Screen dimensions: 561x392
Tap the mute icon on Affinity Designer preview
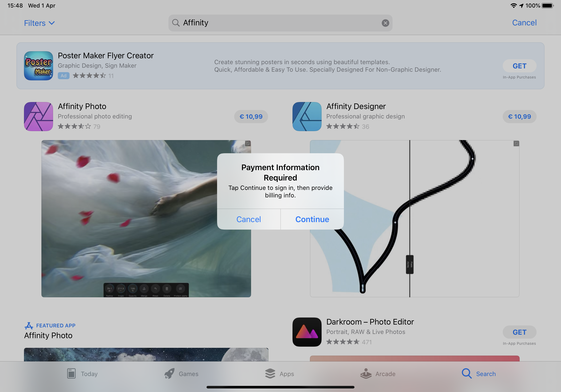coord(516,143)
